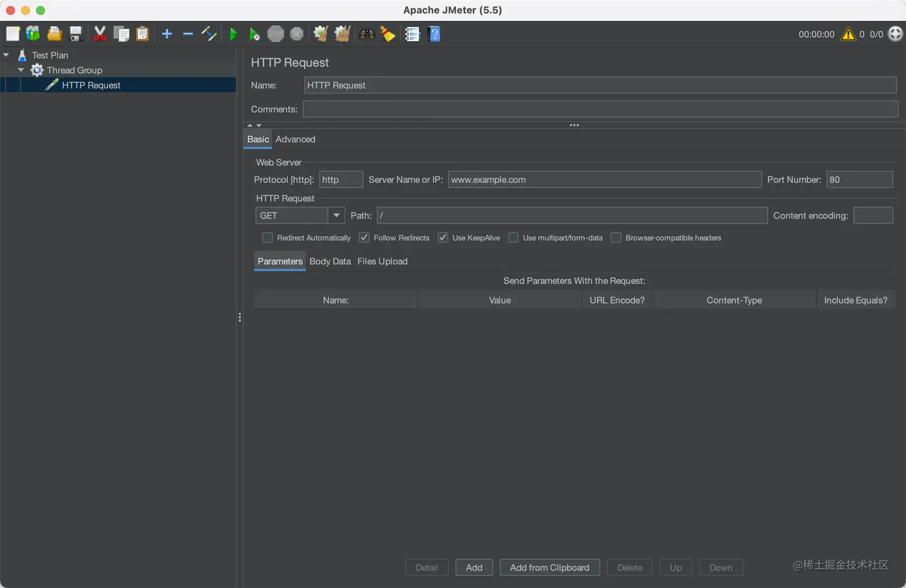Open Help with the question mark icon
Image resolution: width=906 pixels, height=588 pixels.
point(435,34)
